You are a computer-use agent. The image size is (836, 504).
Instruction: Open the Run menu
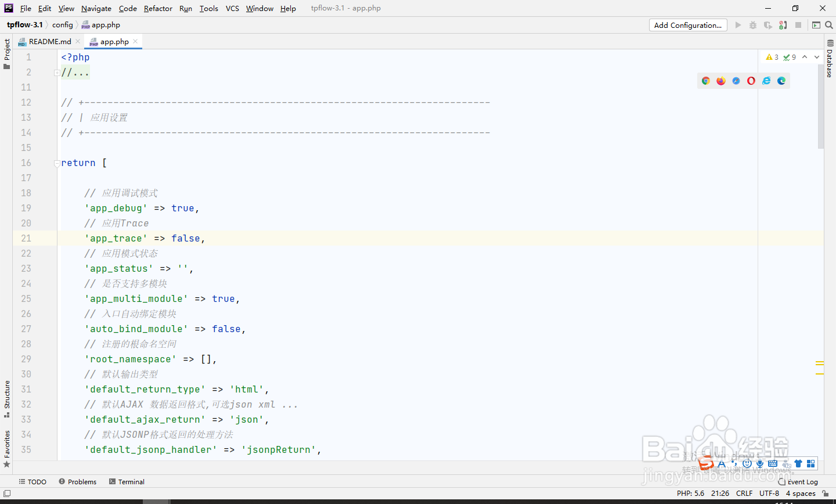click(186, 8)
